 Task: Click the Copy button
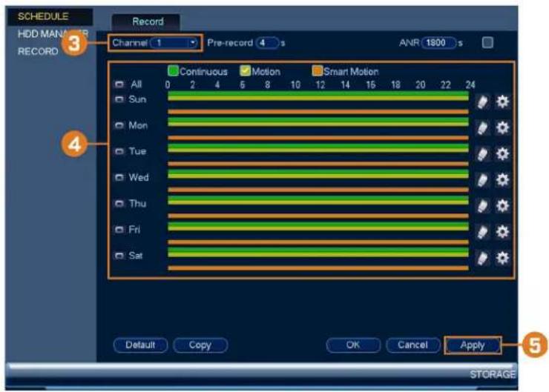pyautogui.click(x=200, y=345)
